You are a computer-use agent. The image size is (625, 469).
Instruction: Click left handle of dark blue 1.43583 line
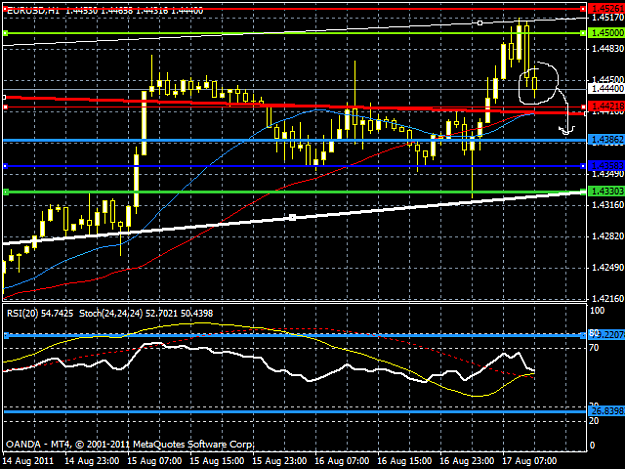click(x=6, y=166)
